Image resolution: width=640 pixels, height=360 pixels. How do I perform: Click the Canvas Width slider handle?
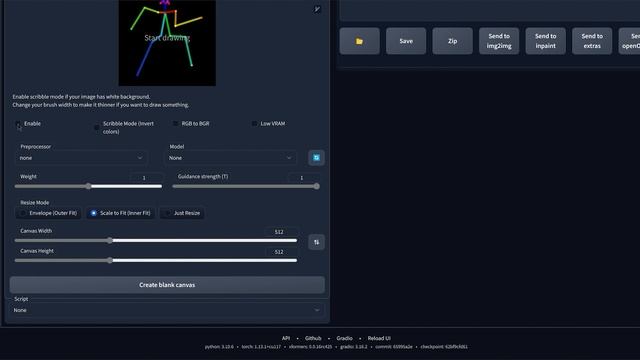110,240
